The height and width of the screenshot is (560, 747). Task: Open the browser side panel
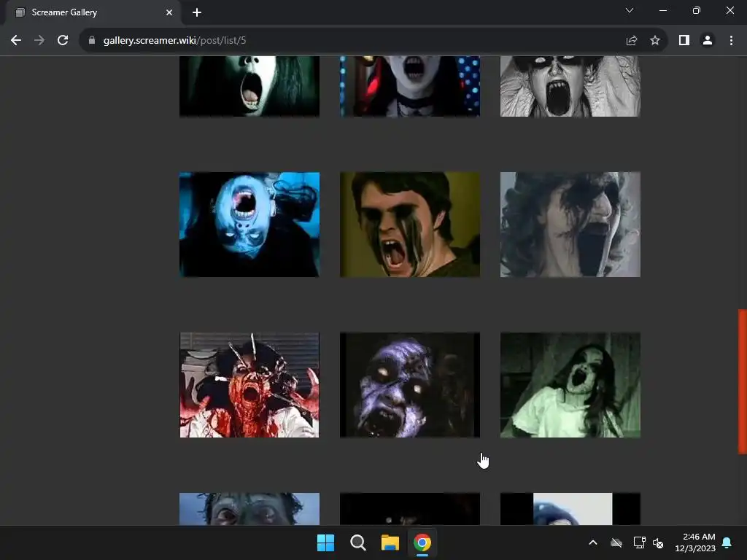point(684,41)
